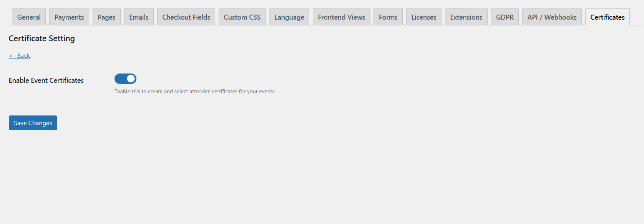Go to the Forms tab
644x224 pixels.
point(388,17)
